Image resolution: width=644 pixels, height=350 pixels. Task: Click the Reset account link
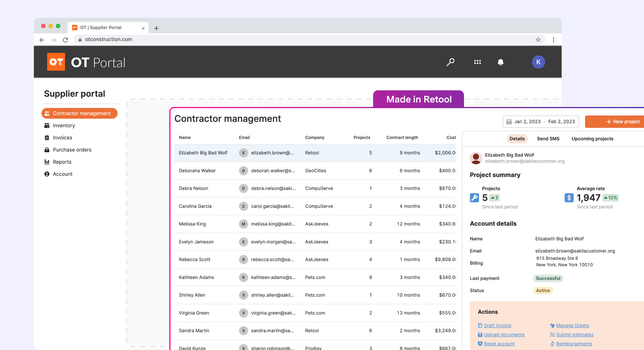(499, 344)
